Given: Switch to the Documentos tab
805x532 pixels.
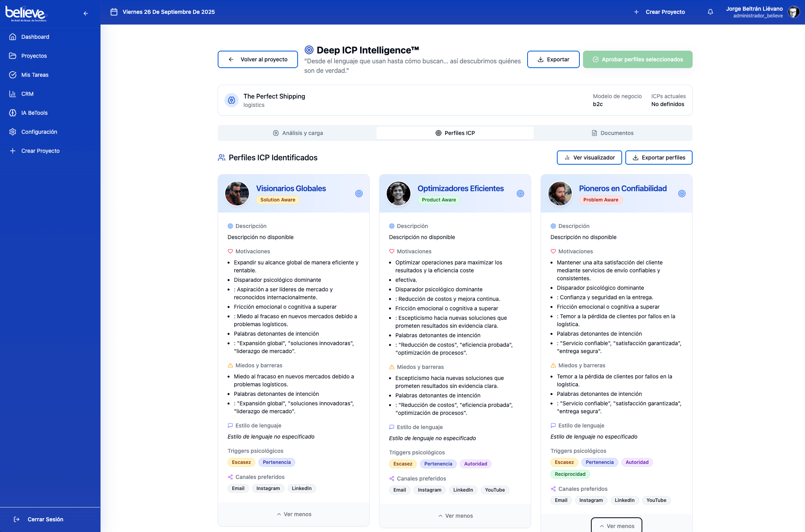Looking at the screenshot, I should coord(613,133).
